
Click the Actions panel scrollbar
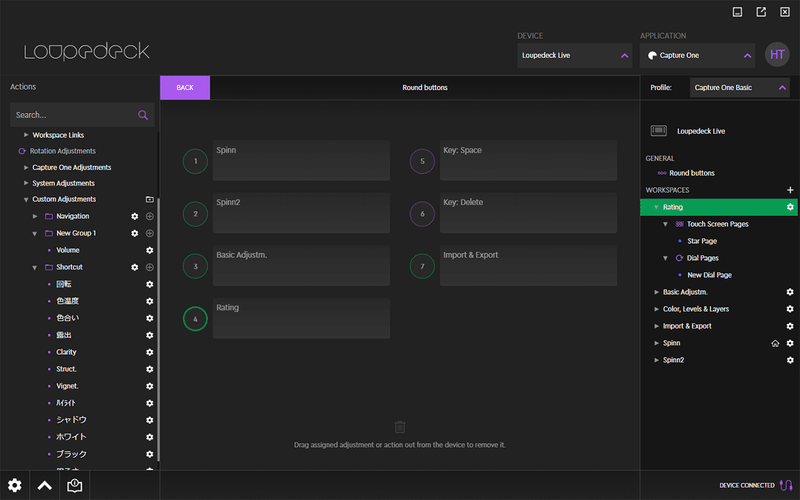tap(158, 329)
